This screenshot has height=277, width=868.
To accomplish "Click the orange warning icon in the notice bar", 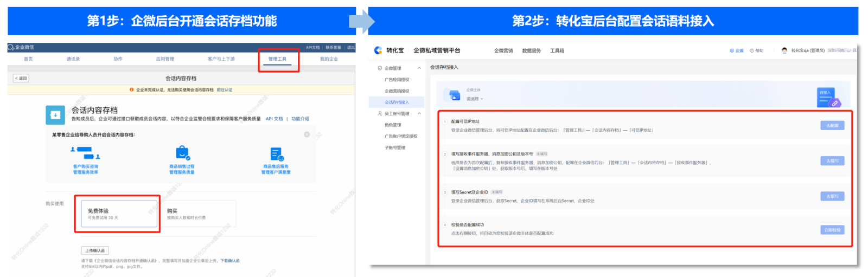I will click(132, 90).
